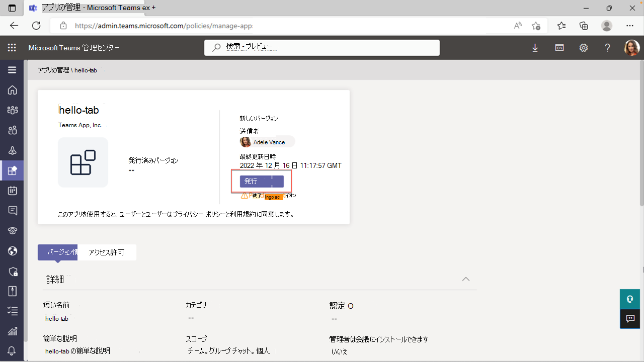Open the Users section icon in sidebar

13,130
